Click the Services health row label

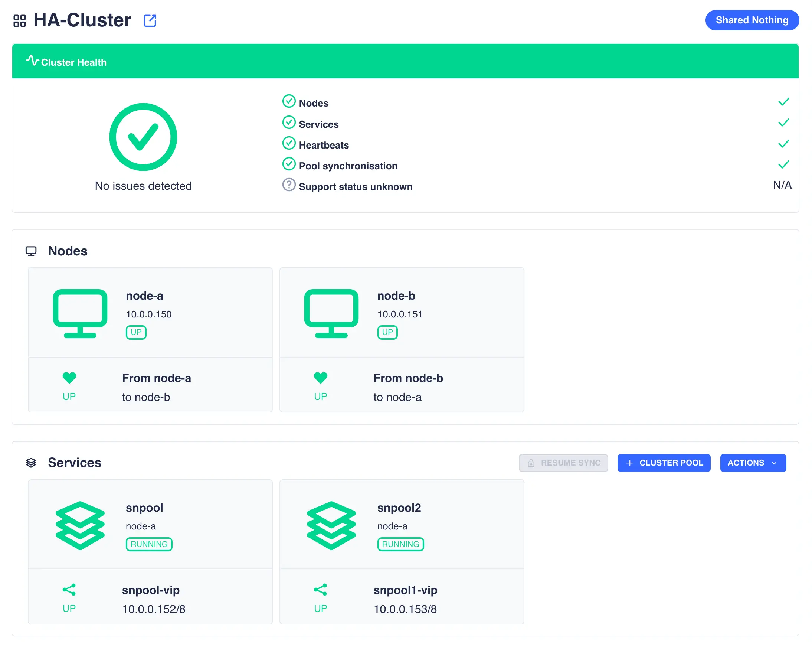(x=319, y=124)
